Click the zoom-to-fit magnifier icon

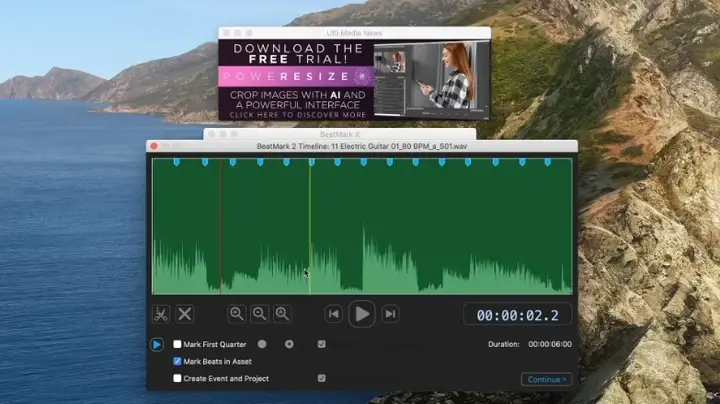tap(282, 314)
